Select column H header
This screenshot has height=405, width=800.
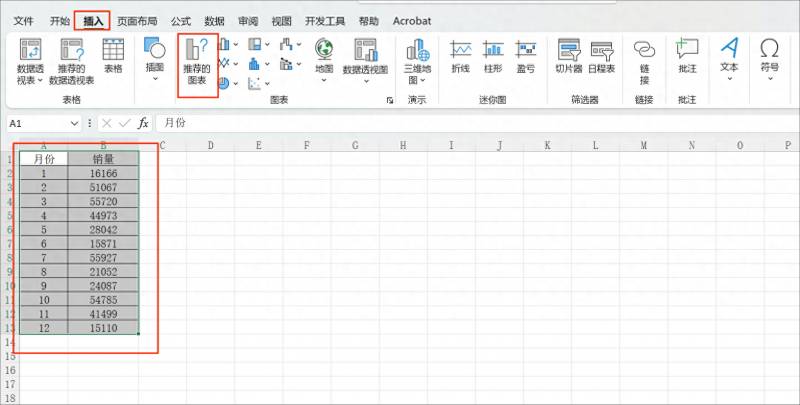click(x=403, y=146)
